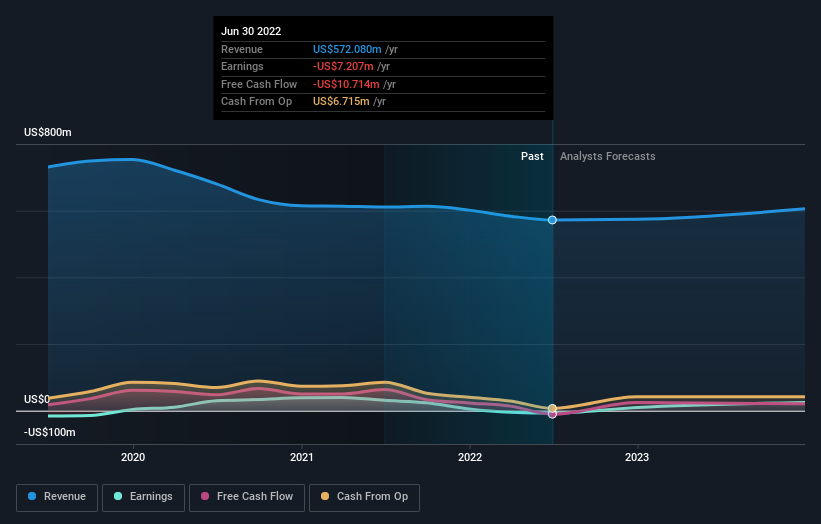Select the orange Cash From Op data point
Screen dimensions: 821x524
point(552,408)
